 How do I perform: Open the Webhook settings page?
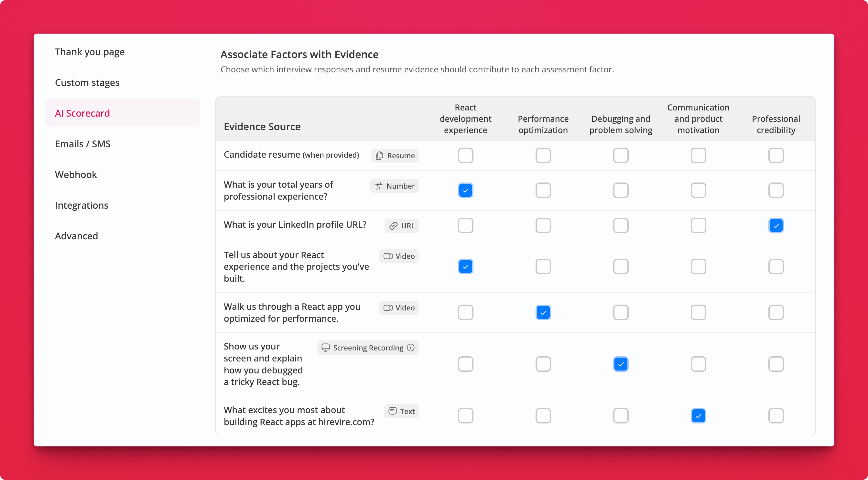coord(76,175)
